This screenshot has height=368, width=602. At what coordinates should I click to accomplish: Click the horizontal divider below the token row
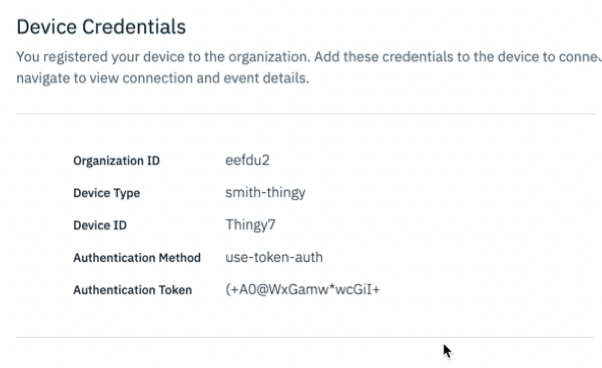305,337
